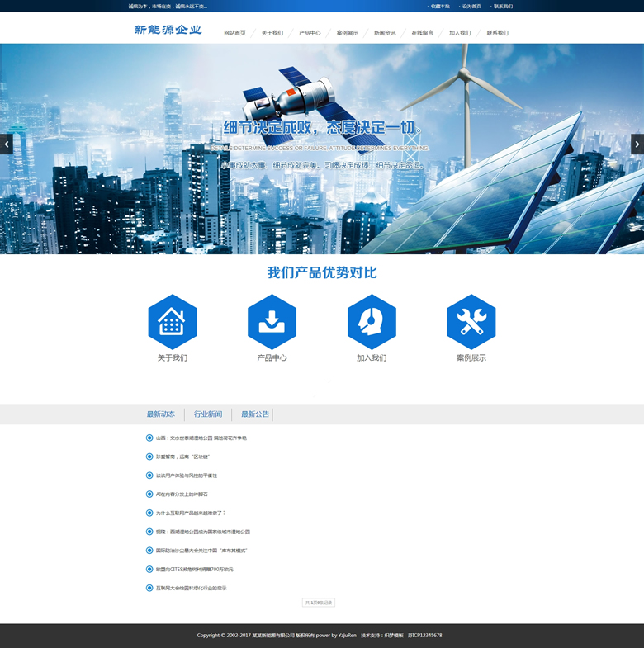Screen dimensions: 644x648
Task: Select 产品中心 in the navigation bar
Action: [x=310, y=33]
